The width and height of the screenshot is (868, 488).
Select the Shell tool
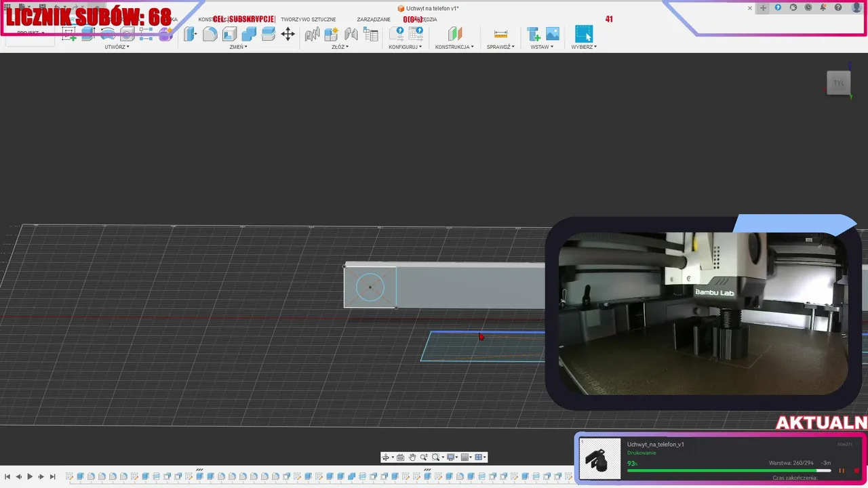(230, 34)
